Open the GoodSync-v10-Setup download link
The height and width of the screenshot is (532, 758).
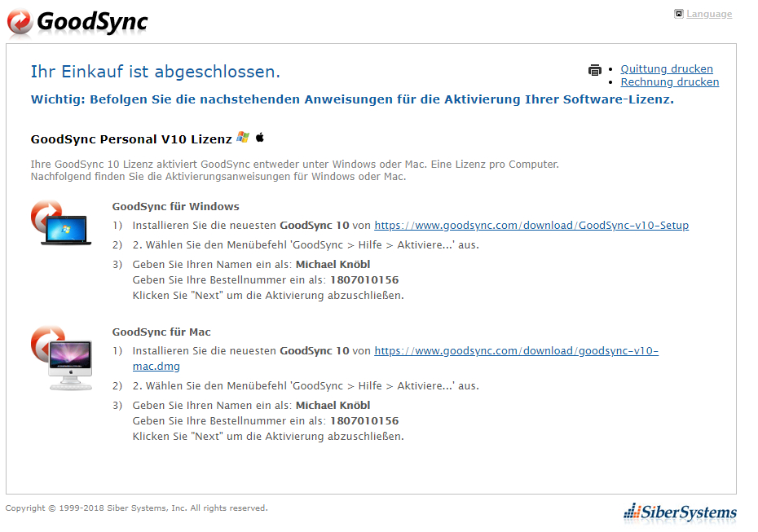click(x=531, y=225)
